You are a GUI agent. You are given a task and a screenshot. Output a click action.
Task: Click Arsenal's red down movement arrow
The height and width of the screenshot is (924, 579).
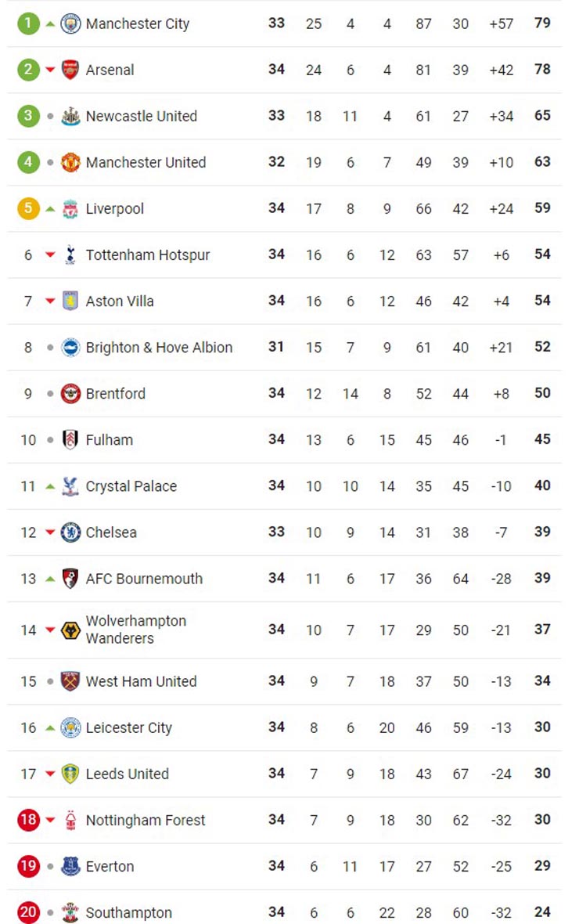[51, 70]
